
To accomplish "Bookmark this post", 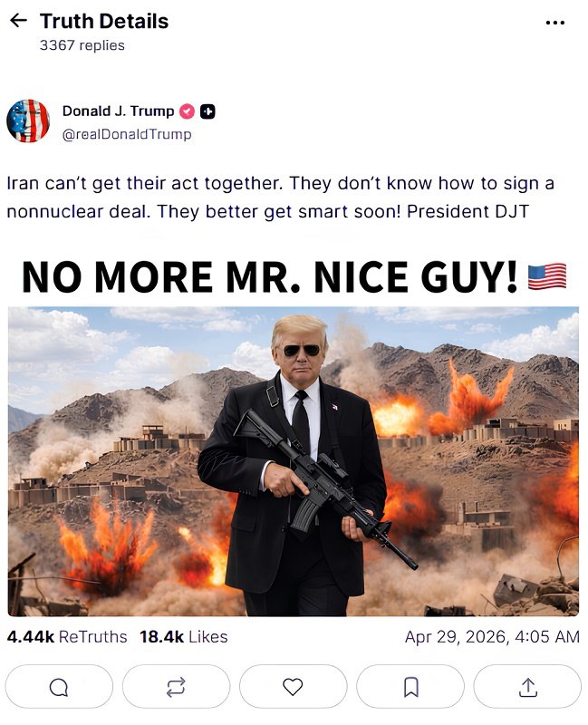I will pyautogui.click(x=410, y=687).
